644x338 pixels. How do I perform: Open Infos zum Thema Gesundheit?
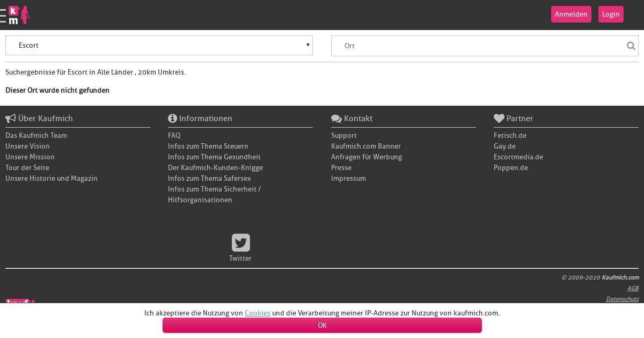tap(214, 157)
